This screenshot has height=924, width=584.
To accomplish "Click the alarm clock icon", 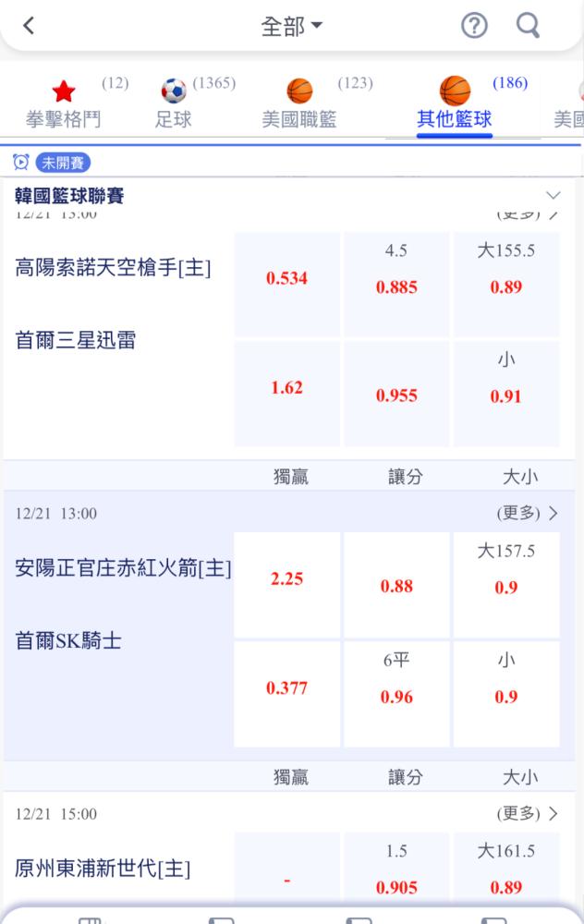I will (x=20, y=162).
